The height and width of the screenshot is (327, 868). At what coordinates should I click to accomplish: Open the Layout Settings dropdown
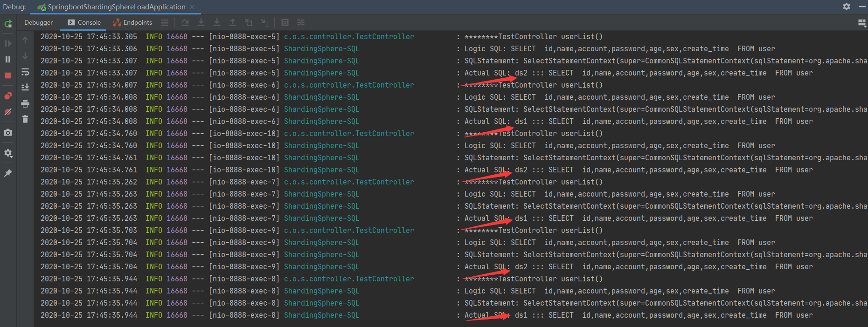[862, 23]
